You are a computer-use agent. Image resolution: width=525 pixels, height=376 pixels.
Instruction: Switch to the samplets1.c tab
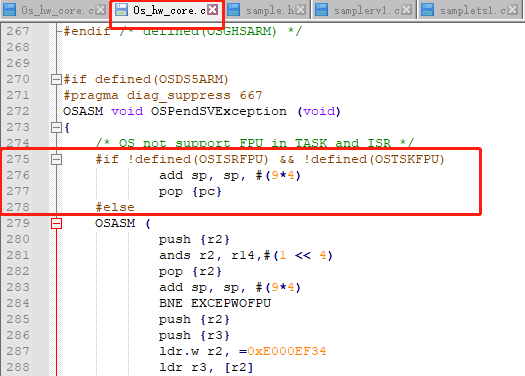[469, 10]
